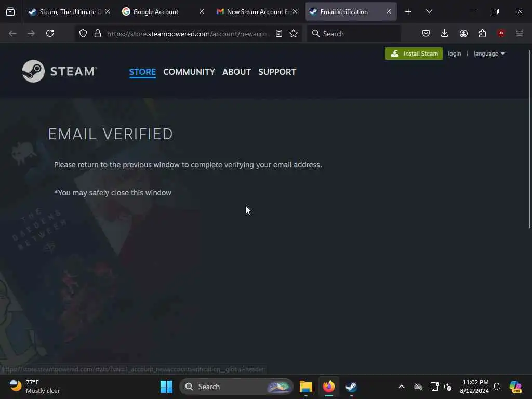Select the Email Verification tab
532x399 pixels.
(x=351, y=11)
